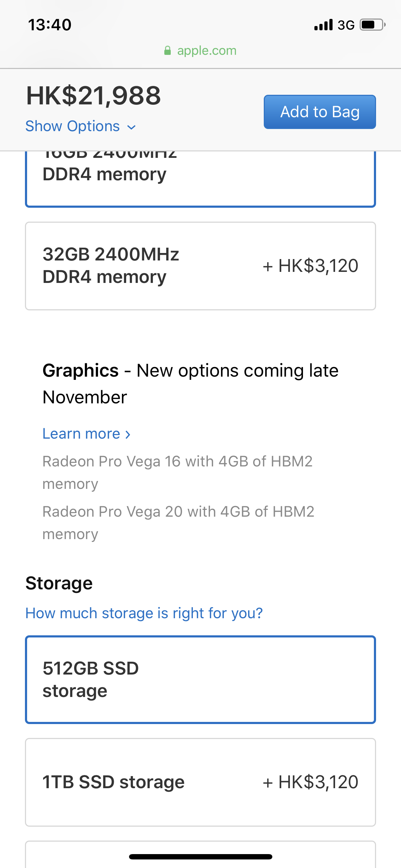Click Add to Bag button
The width and height of the screenshot is (401, 868).
[x=320, y=112]
